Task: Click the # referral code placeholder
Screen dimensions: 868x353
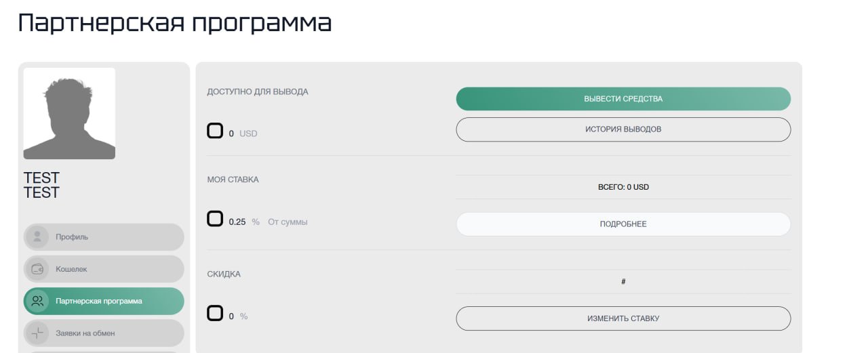Action: [623, 281]
